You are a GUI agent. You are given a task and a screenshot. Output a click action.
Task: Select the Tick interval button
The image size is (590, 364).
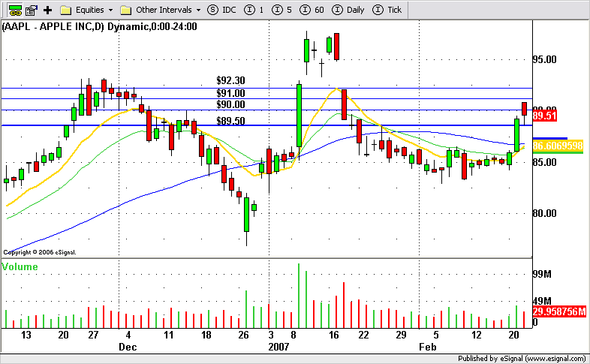tap(387, 10)
